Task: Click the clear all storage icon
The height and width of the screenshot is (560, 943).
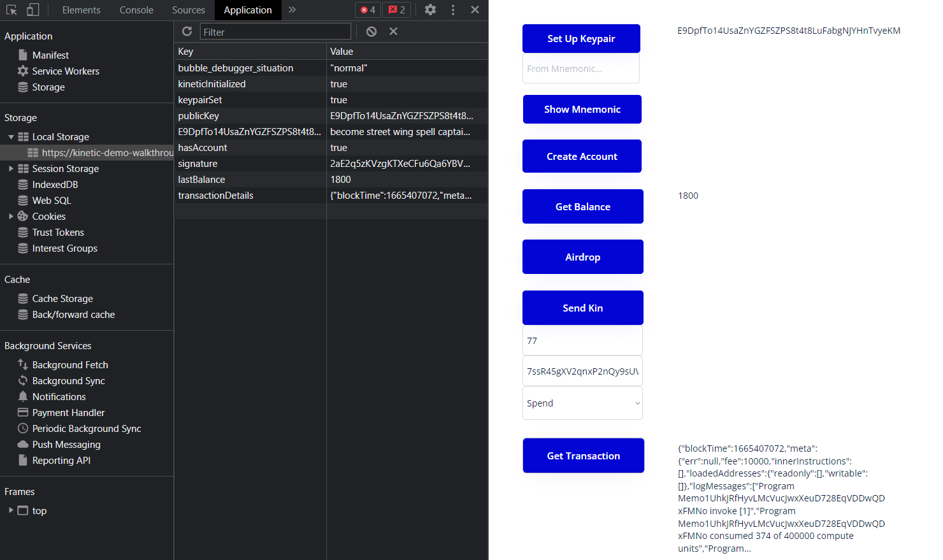Action: point(371,31)
